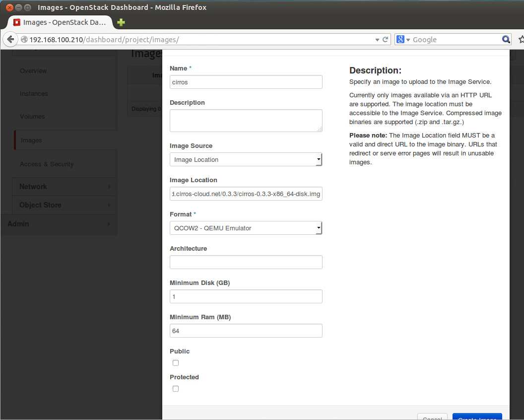Open Access & Security from the sidebar
This screenshot has height=420, width=524.
point(48,163)
